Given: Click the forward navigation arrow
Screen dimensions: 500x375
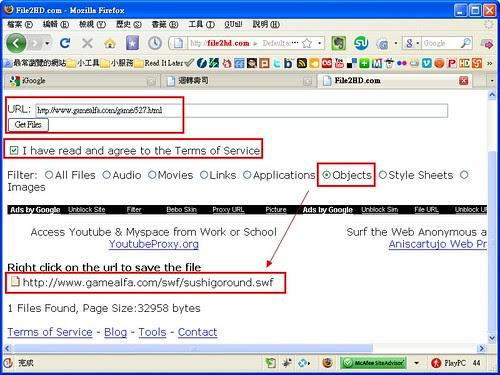Looking at the screenshot, I should tap(35, 43).
